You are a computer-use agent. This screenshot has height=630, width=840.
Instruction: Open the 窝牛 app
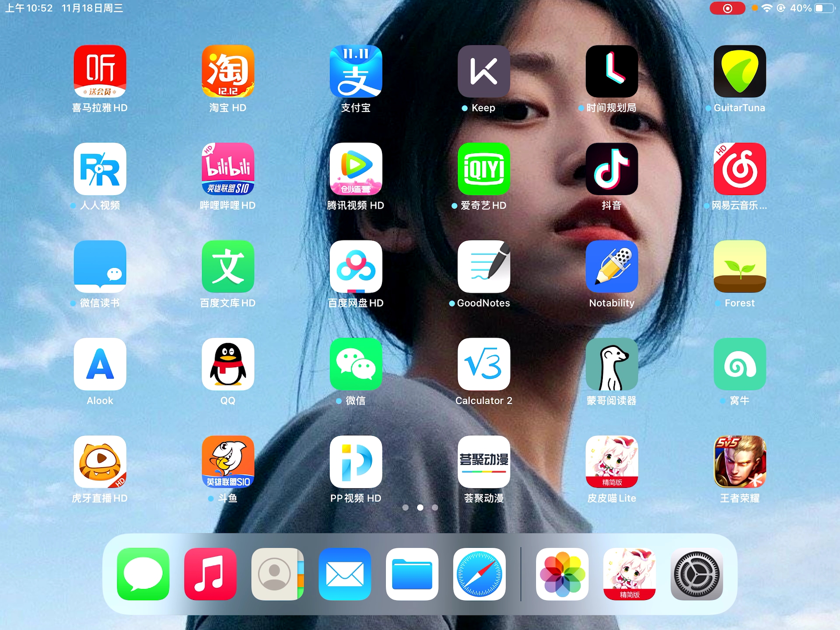click(x=739, y=364)
